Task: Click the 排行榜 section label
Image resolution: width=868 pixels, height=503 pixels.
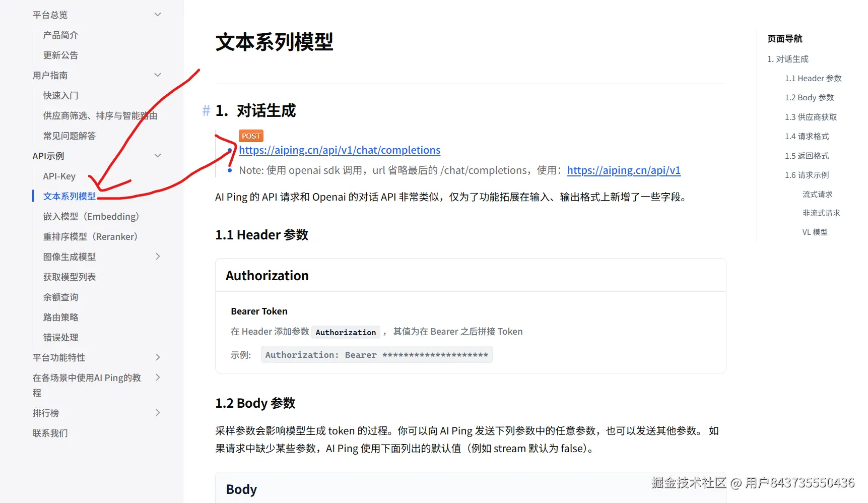Action: click(46, 413)
